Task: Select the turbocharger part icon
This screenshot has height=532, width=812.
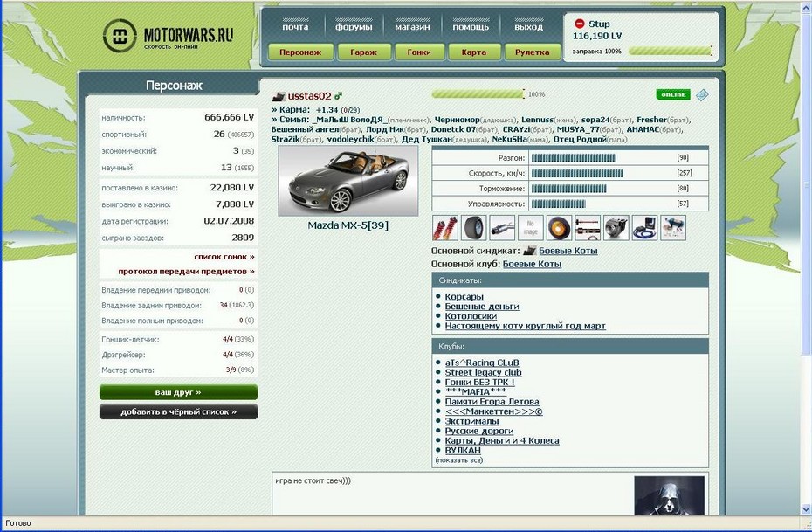Action: 616,228
